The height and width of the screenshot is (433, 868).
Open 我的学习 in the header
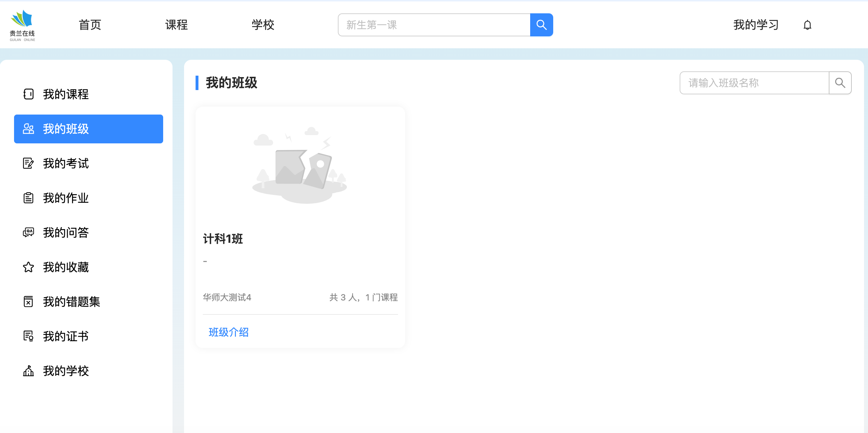pyautogui.click(x=756, y=25)
